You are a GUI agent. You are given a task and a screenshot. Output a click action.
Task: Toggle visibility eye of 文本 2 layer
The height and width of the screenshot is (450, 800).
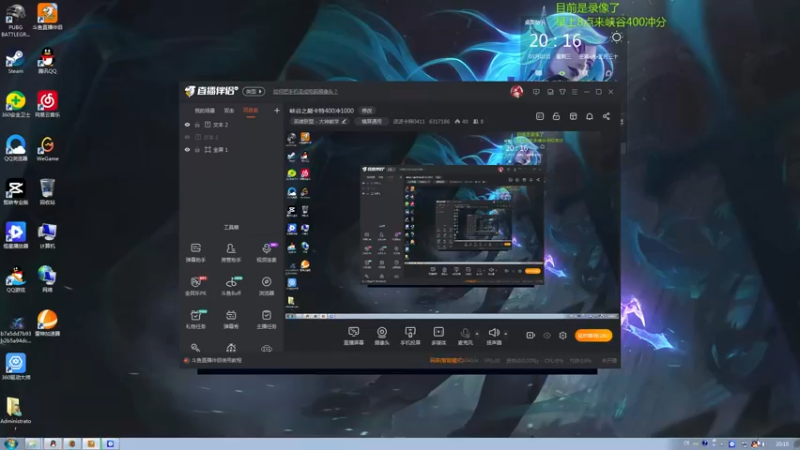[x=187, y=124]
